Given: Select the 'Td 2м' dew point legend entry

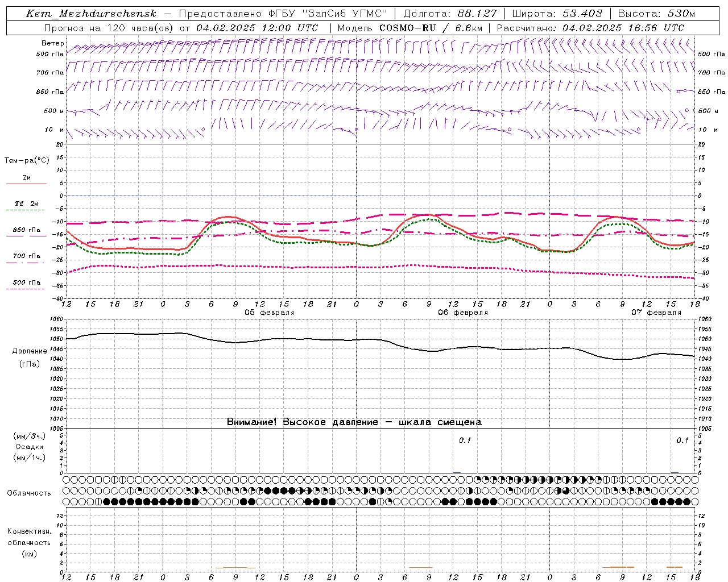Looking at the screenshot, I should pos(26,203).
